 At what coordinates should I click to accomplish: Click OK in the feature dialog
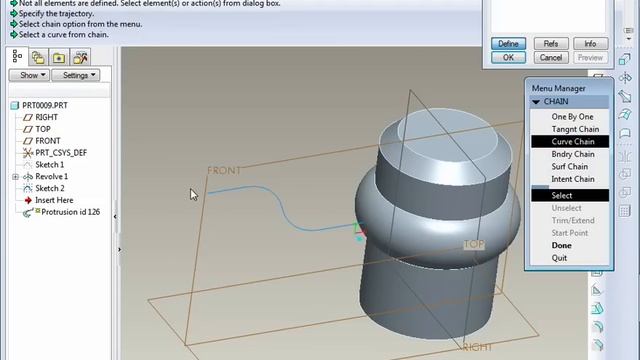(508, 58)
